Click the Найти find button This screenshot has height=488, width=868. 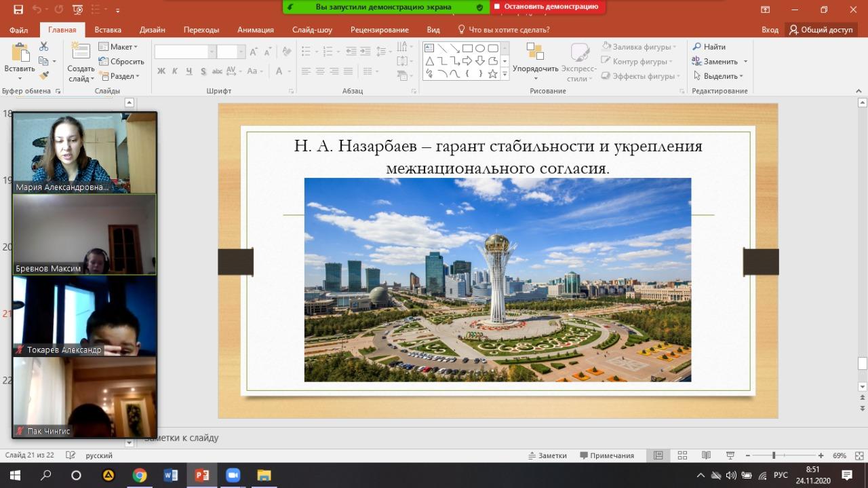[709, 47]
